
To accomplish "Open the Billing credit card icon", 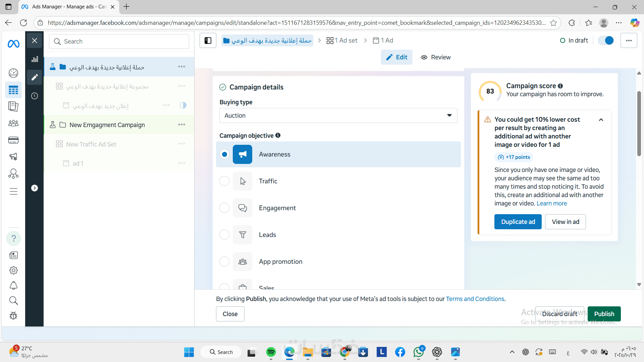I will (13, 140).
